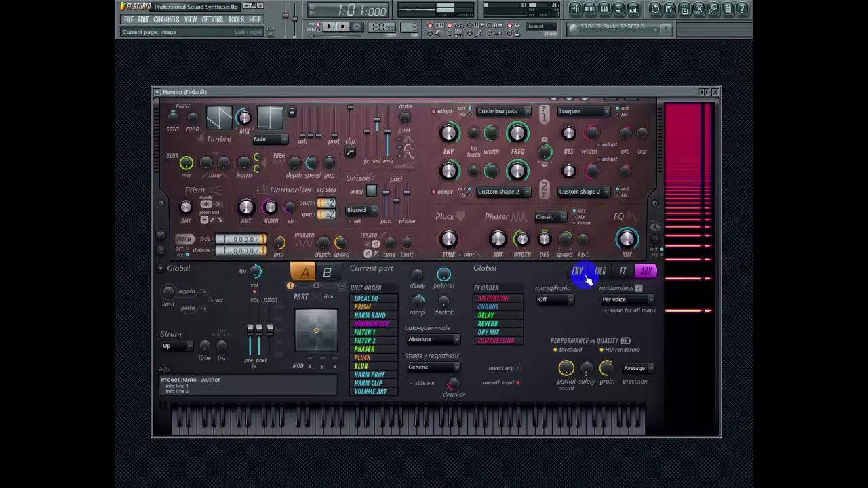Open the FILE menu
This screenshot has height=488, width=868.
[128, 20]
